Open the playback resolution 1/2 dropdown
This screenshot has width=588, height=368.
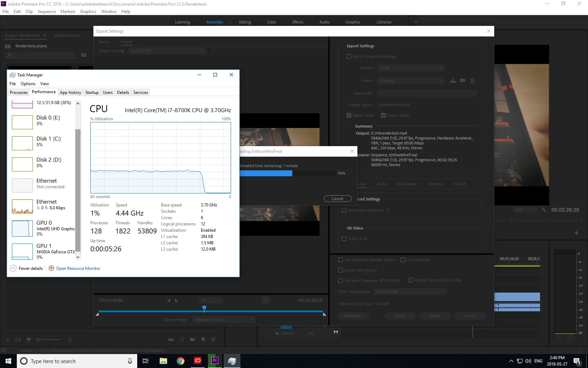525,210
